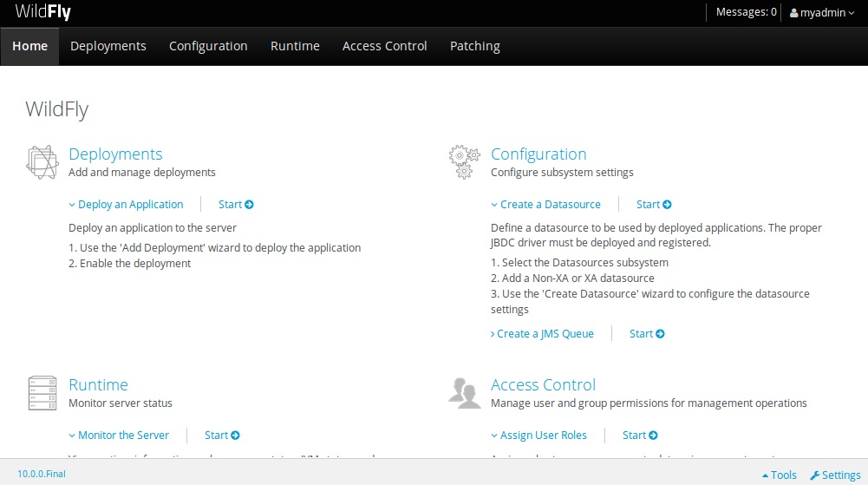Switch to the Deployments tab
The height and width of the screenshot is (485, 868).
coord(108,46)
